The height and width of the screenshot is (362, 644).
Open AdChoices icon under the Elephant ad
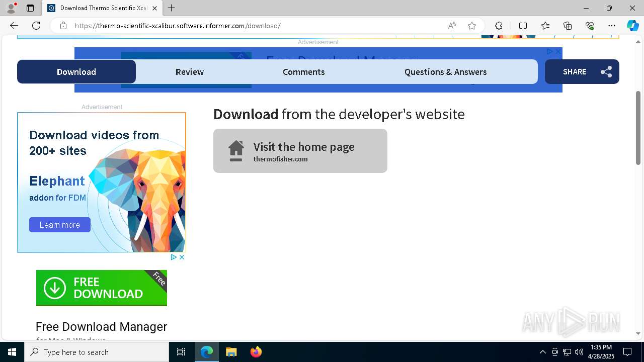173,257
